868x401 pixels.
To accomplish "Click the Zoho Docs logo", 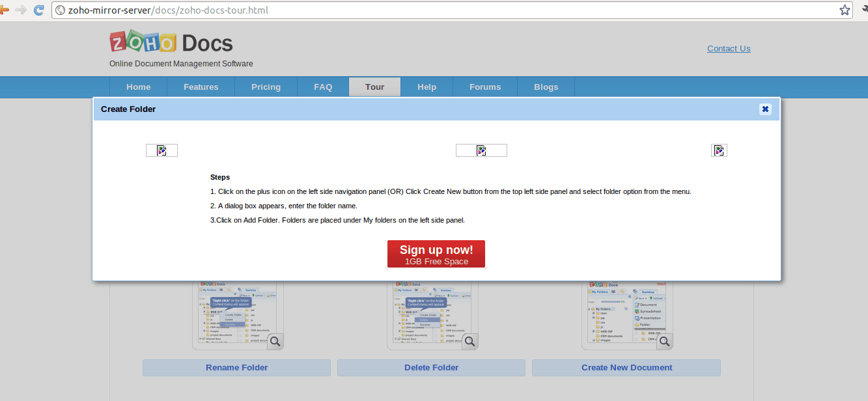I will [171, 44].
